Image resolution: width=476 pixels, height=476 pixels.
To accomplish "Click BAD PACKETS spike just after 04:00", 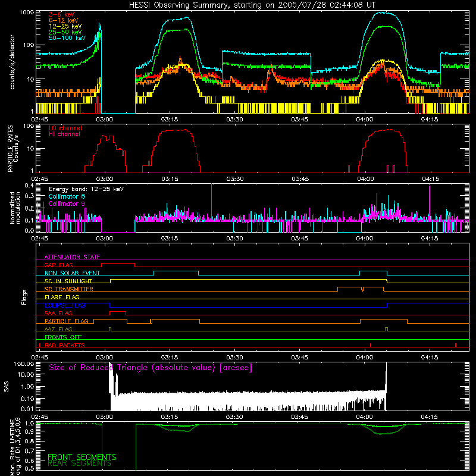I will [x=371, y=345].
